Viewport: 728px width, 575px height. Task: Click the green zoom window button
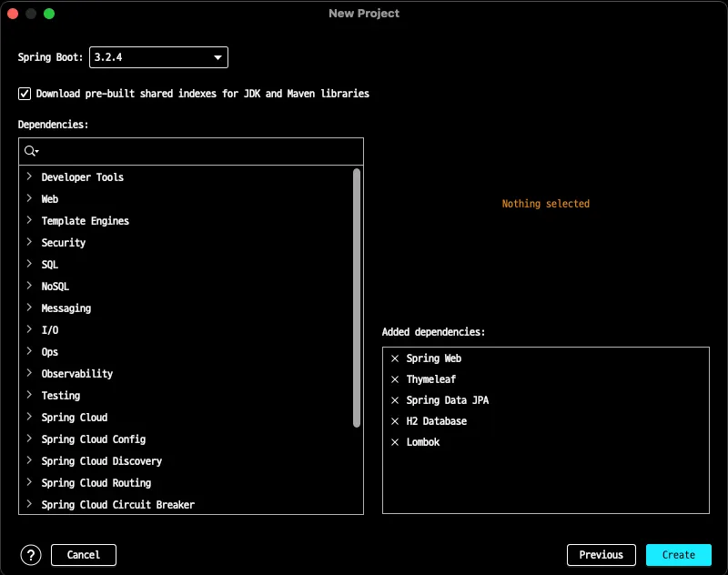click(x=49, y=14)
